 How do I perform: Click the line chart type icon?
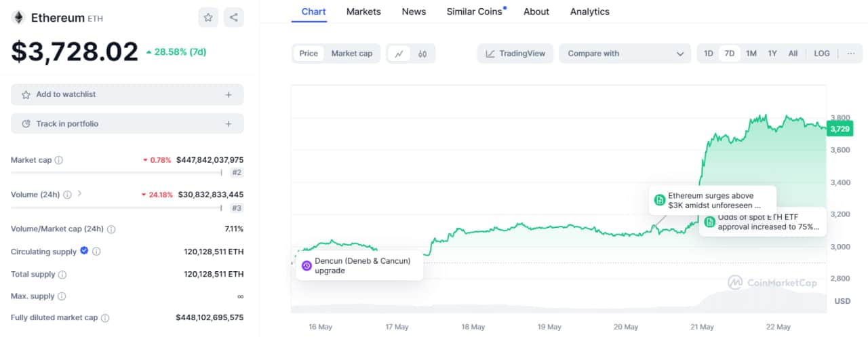point(399,54)
